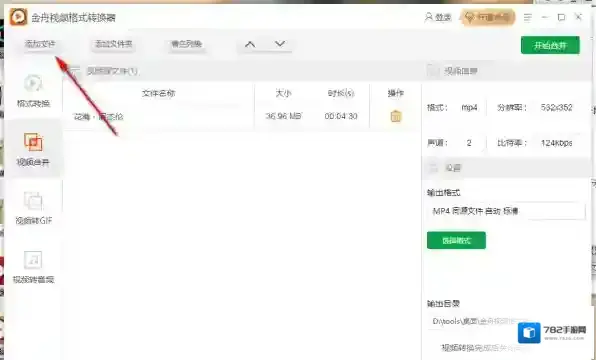Click the orange app logo icon
596x360 pixels.
(x=18, y=17)
